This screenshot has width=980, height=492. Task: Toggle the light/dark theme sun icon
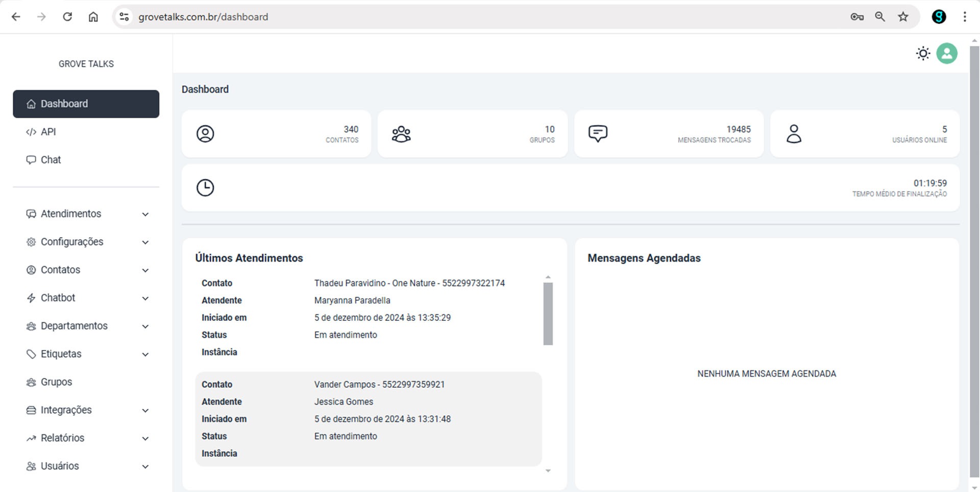tap(923, 54)
